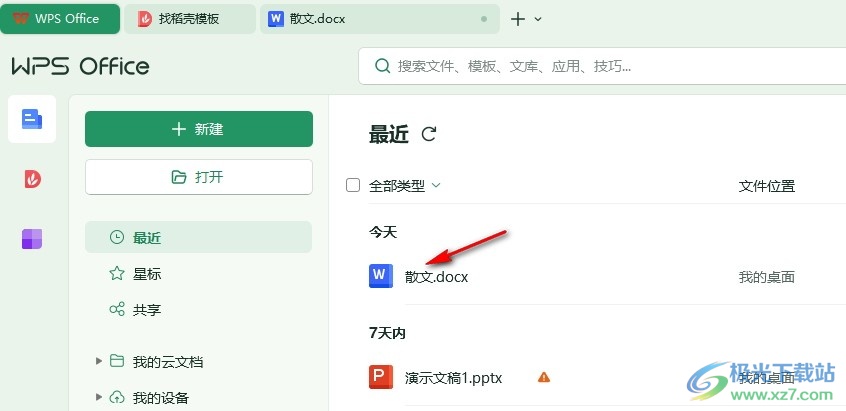This screenshot has width=846, height=411.
Task: Click into the search files field
Action: 602,66
